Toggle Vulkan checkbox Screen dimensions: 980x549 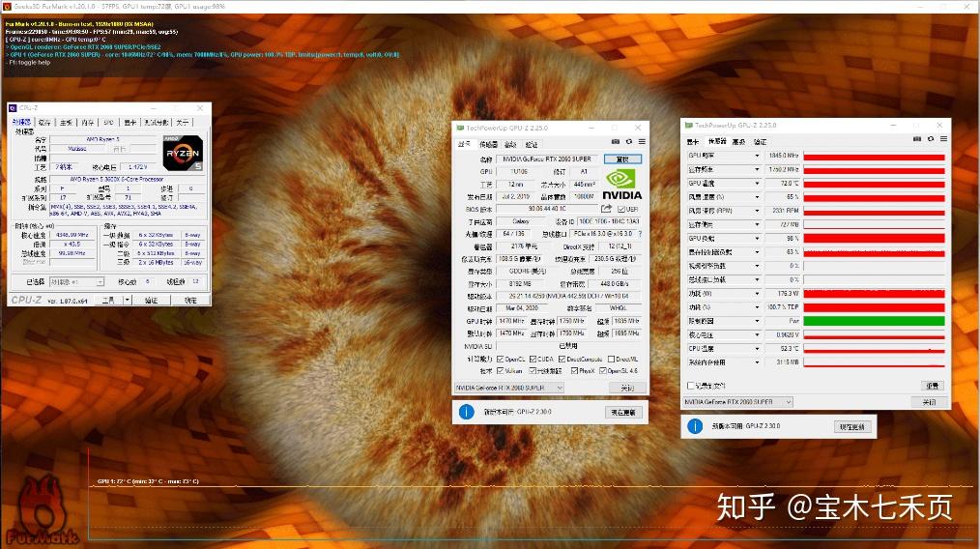point(500,371)
